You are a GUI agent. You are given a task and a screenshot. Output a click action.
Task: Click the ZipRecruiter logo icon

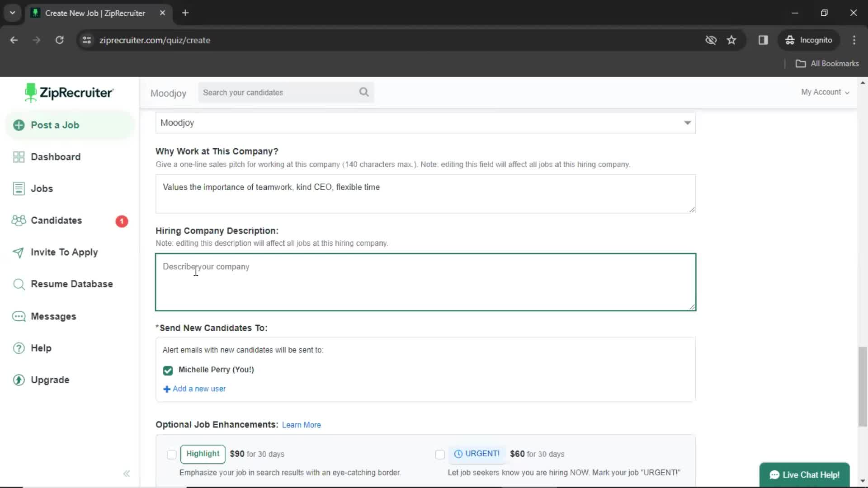pyautogui.click(x=31, y=93)
